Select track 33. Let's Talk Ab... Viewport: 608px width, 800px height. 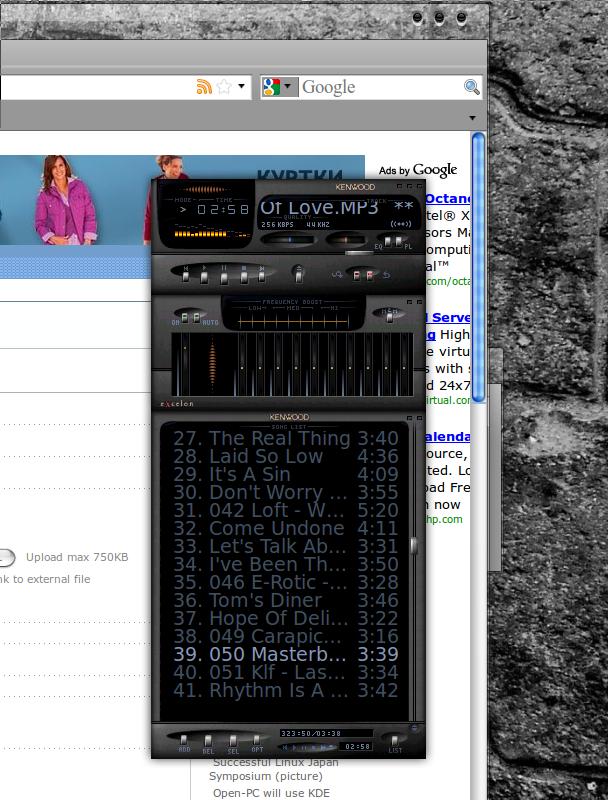coord(286,546)
